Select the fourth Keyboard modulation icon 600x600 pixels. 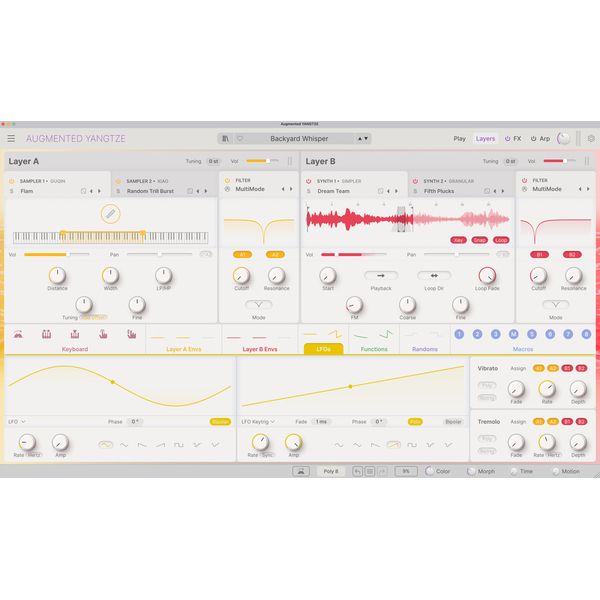(103, 334)
